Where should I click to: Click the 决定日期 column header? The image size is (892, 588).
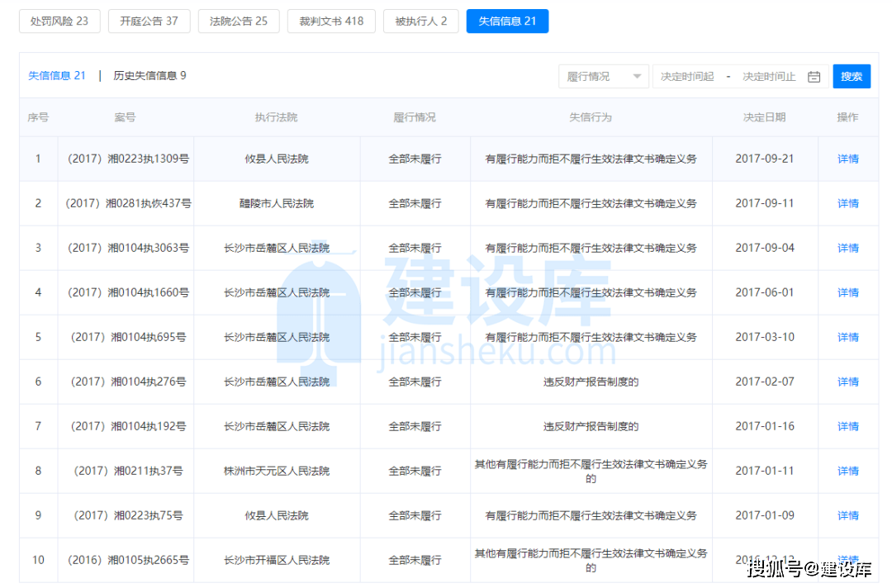point(764,117)
